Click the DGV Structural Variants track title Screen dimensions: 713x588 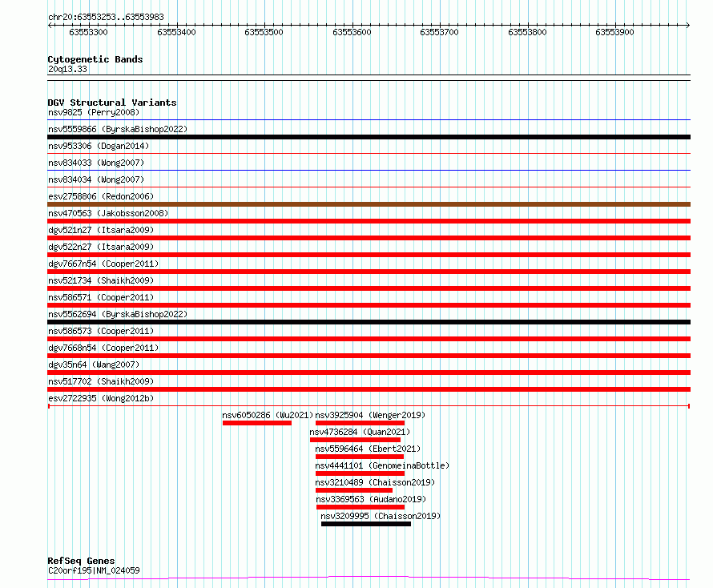[x=112, y=103]
